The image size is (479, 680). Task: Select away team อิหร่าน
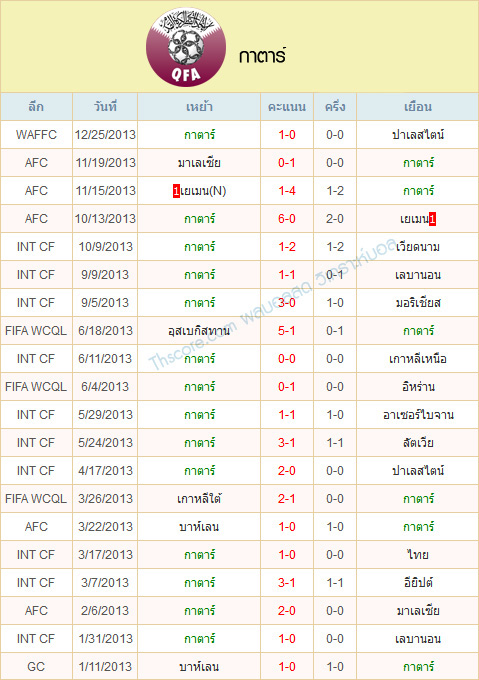418,387
